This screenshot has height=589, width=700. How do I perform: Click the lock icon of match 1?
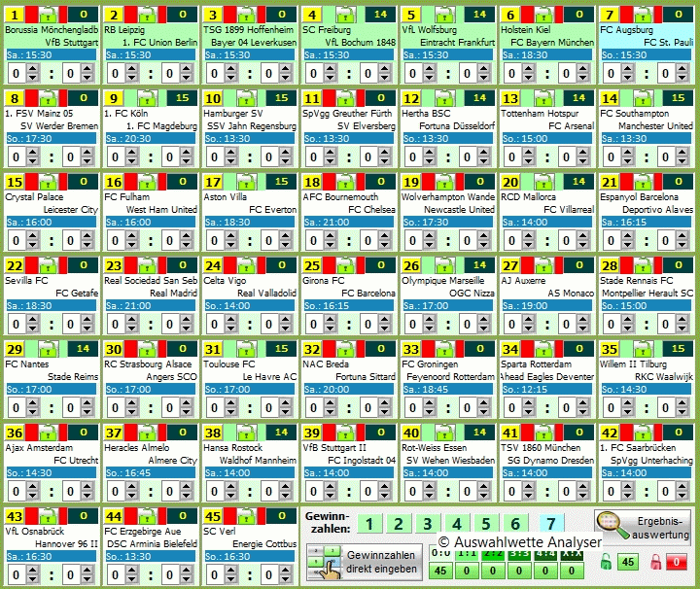click(x=48, y=15)
